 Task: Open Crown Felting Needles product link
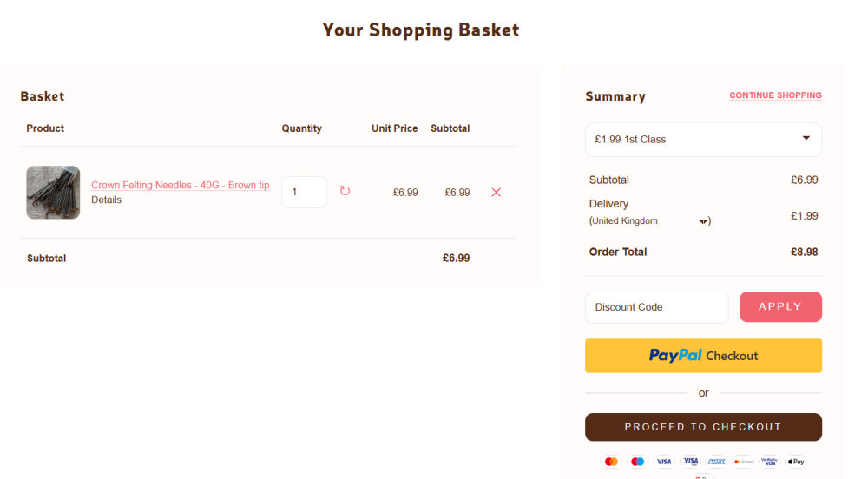click(x=180, y=185)
